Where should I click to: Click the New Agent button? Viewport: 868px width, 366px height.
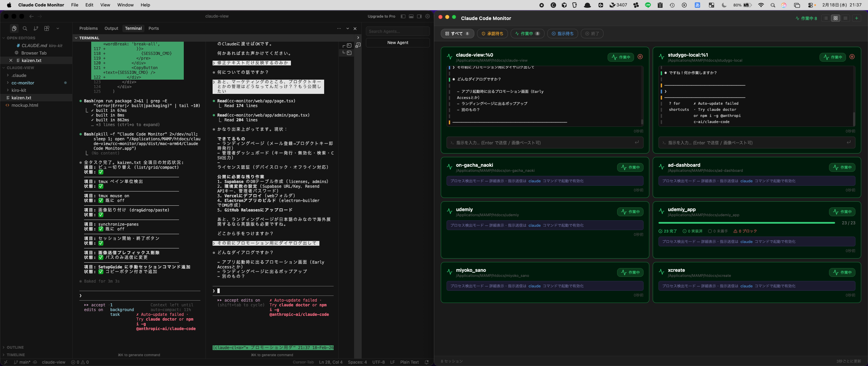[397, 42]
